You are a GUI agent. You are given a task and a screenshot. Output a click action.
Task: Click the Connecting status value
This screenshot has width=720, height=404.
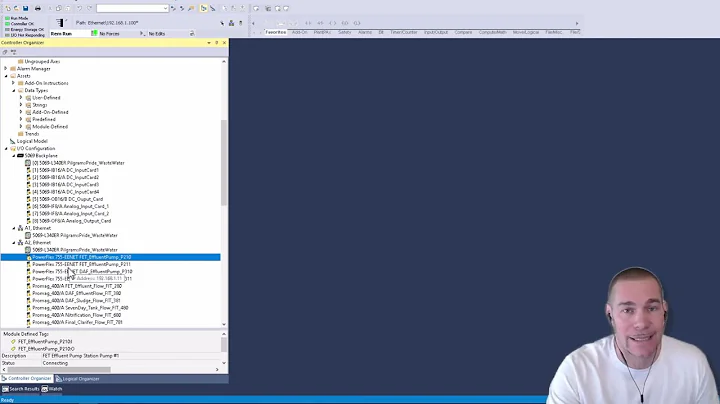coord(55,363)
